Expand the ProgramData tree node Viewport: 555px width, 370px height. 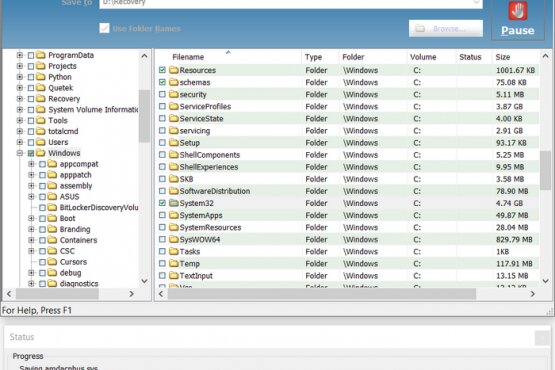20,55
